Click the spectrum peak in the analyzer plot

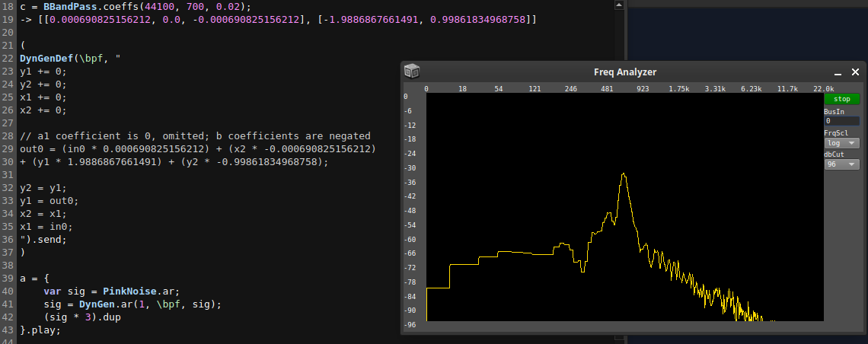[x=624, y=175]
